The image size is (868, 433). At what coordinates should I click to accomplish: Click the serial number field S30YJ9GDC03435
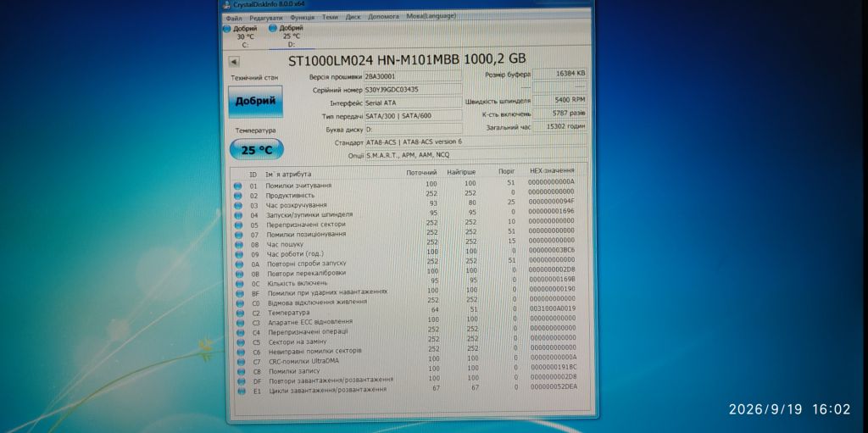point(413,89)
